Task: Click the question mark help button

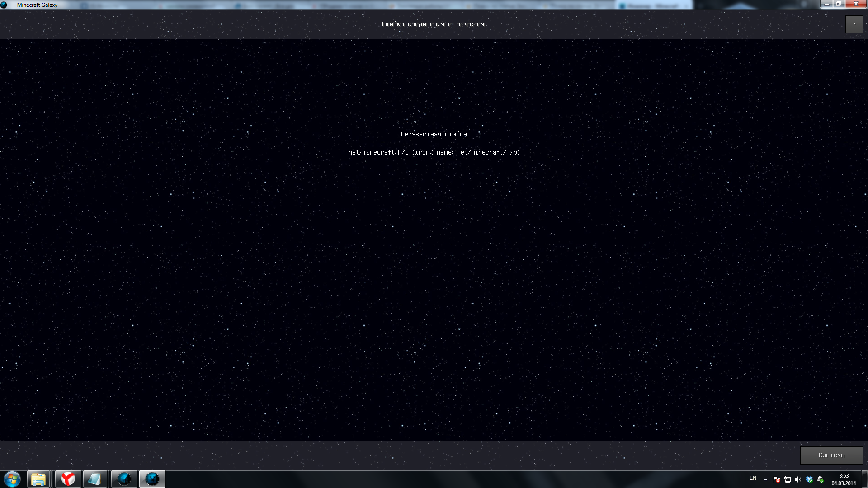Action: 854,24
